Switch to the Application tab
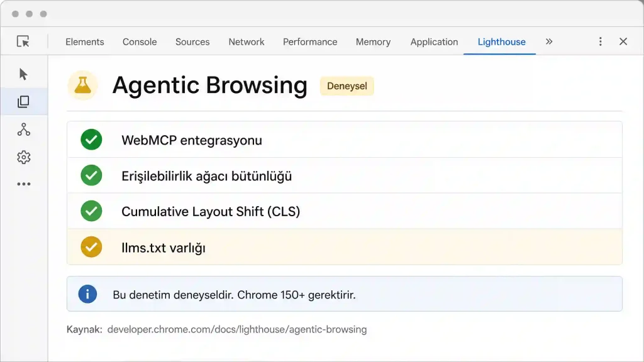This screenshot has width=644, height=362. tap(434, 42)
